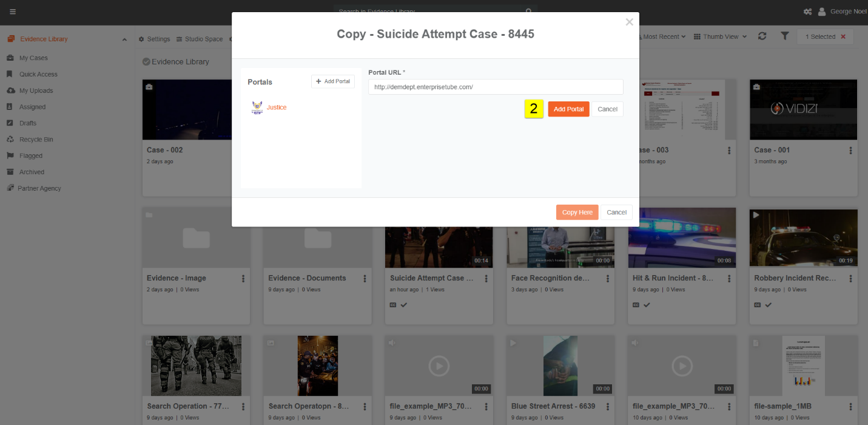Image resolution: width=868 pixels, height=425 pixels.
Task: Expand the Thumb View dropdown
Action: click(720, 37)
